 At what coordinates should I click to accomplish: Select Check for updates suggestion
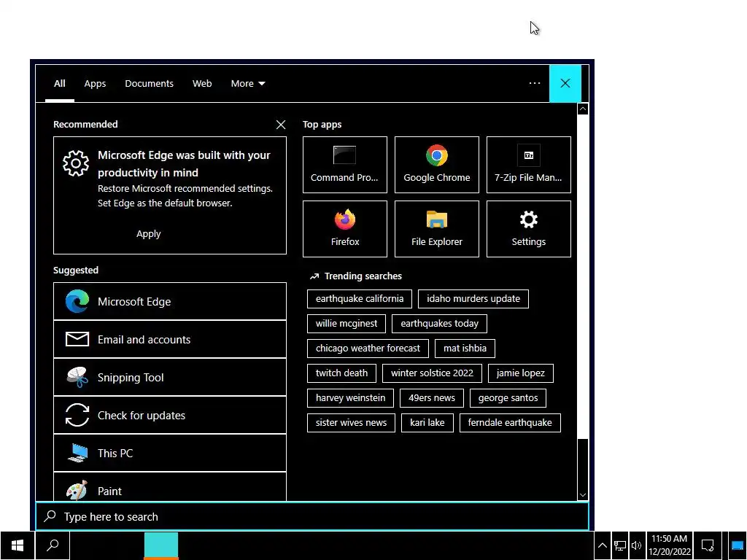(x=169, y=415)
